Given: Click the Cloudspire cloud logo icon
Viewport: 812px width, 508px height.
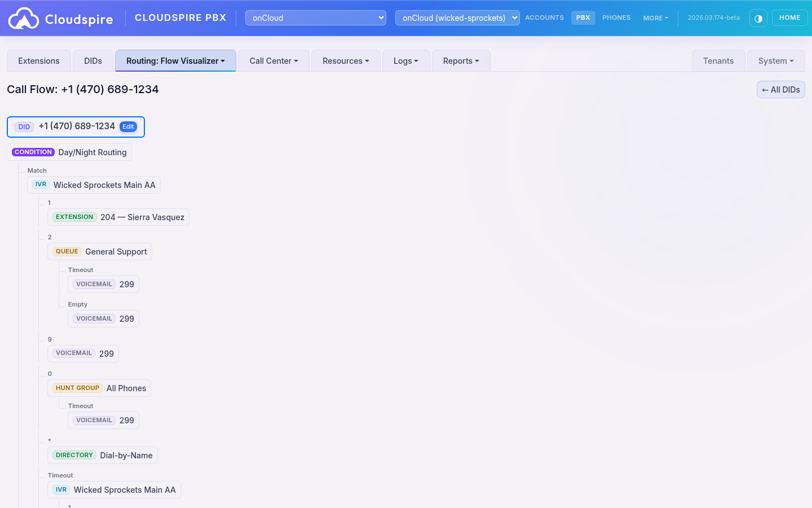Looking at the screenshot, I should 23,17.
